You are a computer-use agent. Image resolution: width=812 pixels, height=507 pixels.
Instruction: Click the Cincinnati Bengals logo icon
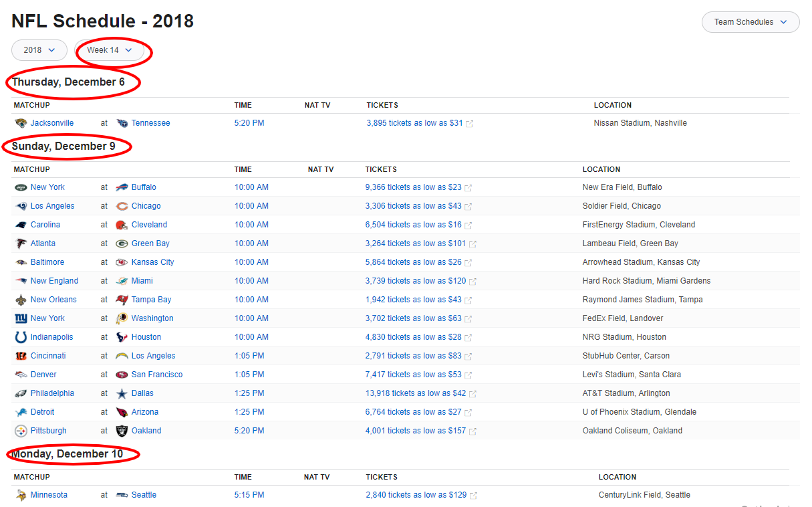(x=21, y=356)
